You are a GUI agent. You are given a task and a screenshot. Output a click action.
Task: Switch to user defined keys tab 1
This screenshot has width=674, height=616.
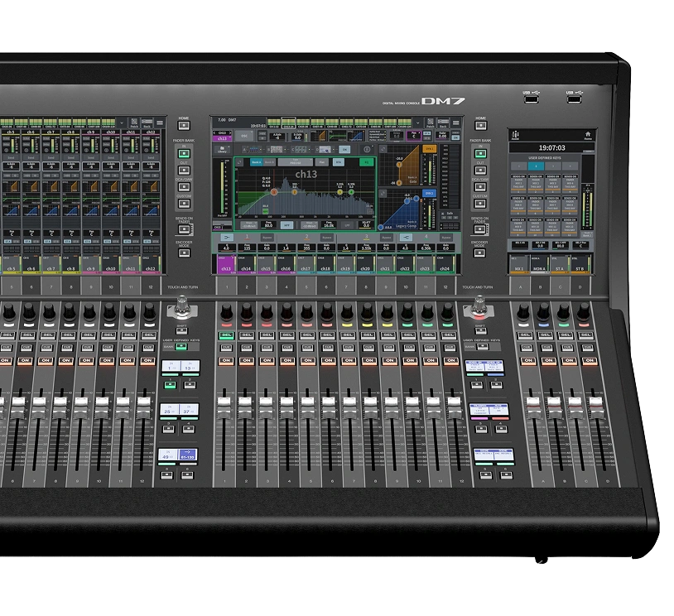coord(519,166)
